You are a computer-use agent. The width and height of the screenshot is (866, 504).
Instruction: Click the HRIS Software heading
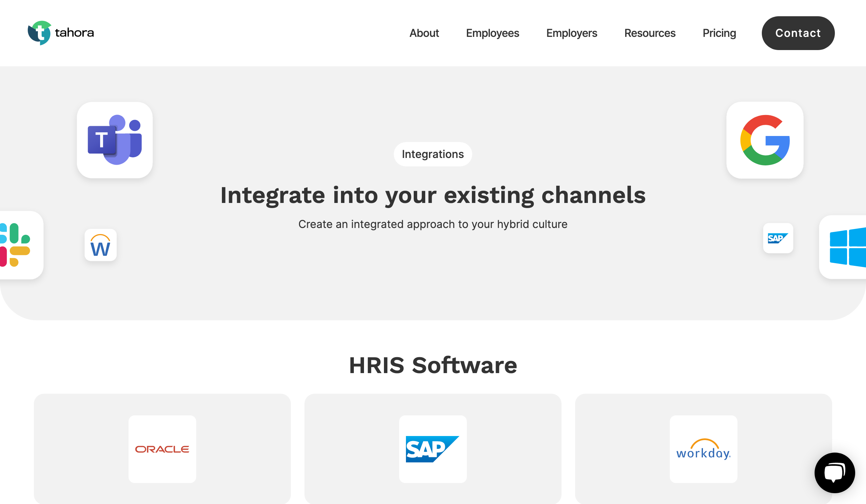(433, 365)
